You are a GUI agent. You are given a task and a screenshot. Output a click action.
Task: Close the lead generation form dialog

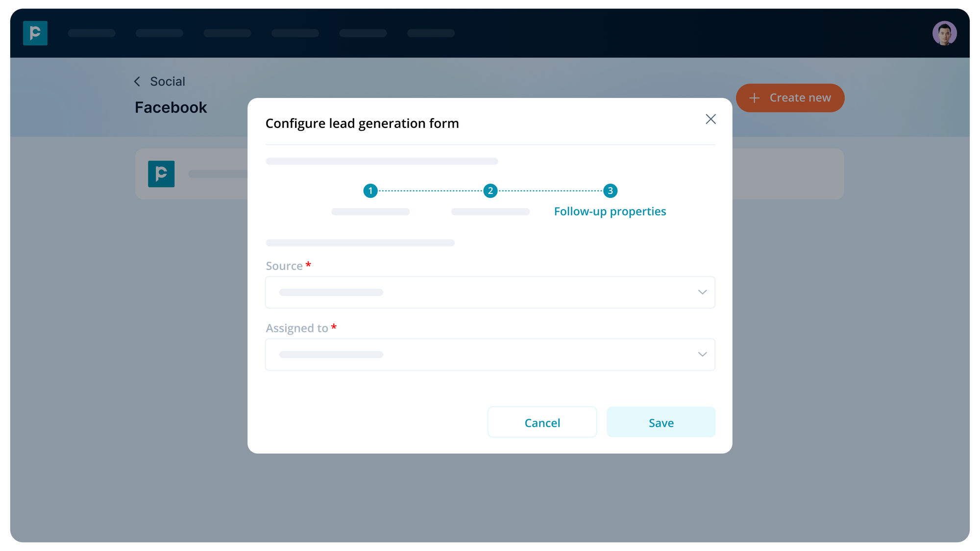710,119
